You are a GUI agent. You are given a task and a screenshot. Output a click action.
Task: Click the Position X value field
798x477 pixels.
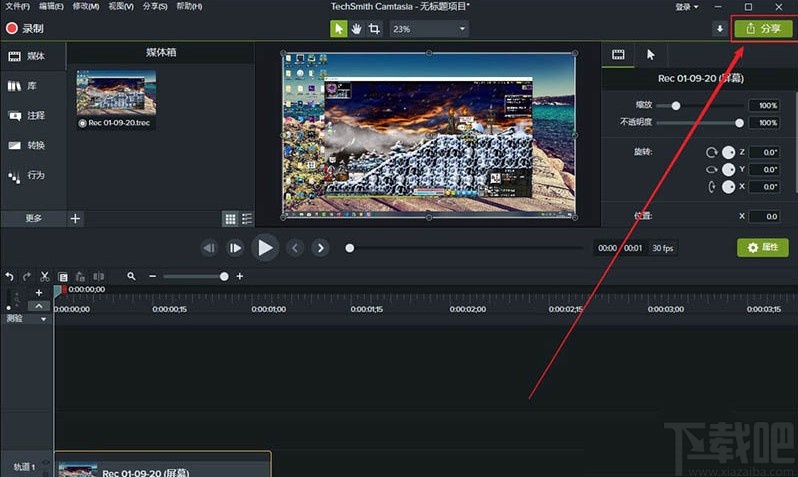click(x=764, y=216)
